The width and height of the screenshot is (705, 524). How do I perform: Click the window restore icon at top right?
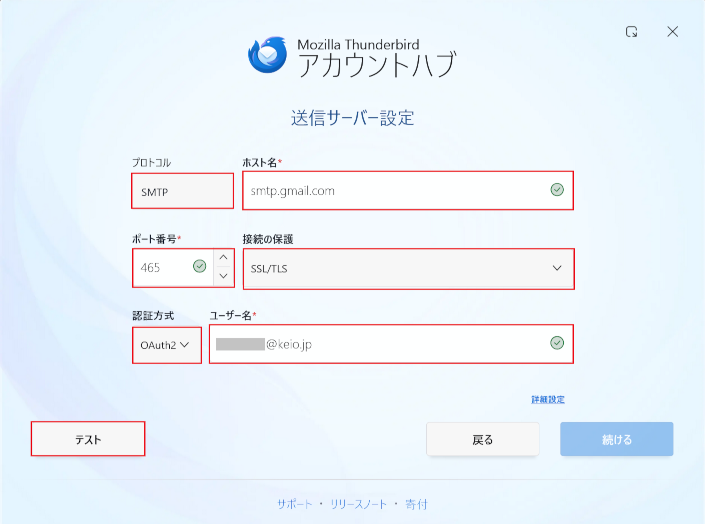(x=632, y=32)
